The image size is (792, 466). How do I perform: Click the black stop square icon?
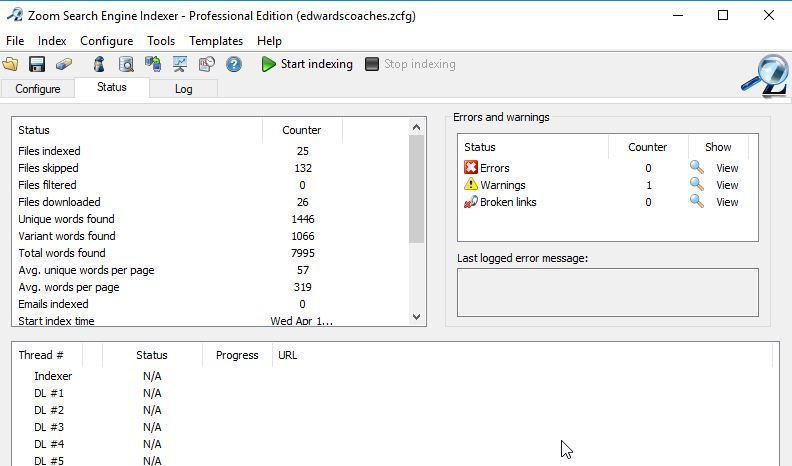tap(372, 64)
